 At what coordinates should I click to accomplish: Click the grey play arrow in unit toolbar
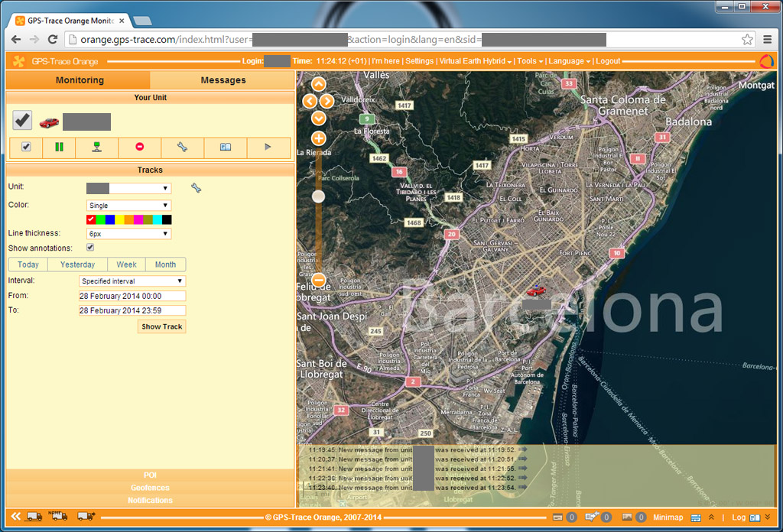[x=268, y=147]
